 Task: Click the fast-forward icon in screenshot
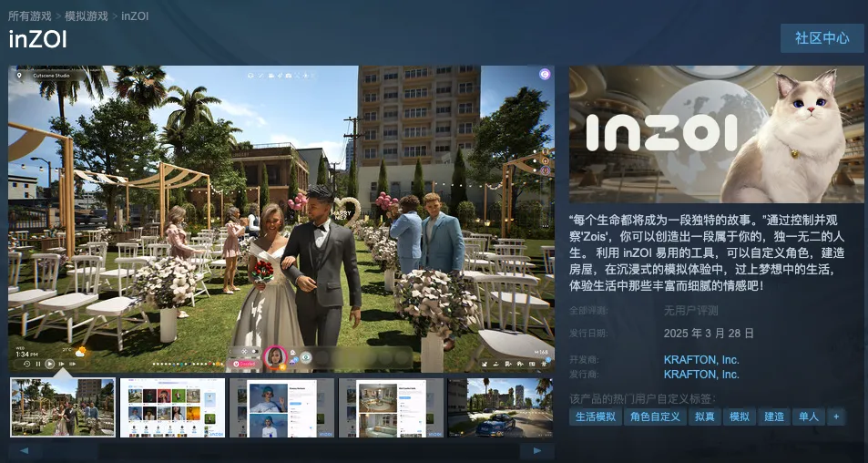coord(61,364)
